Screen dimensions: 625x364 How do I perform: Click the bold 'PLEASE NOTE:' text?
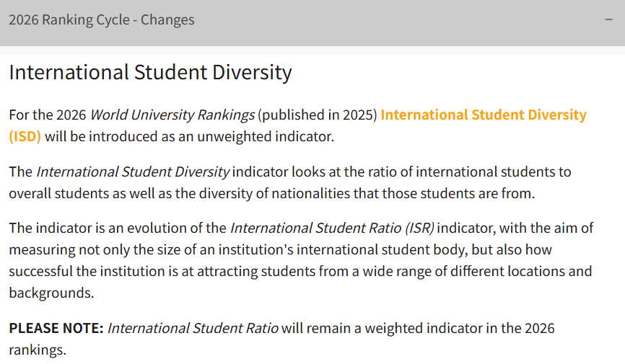point(56,328)
